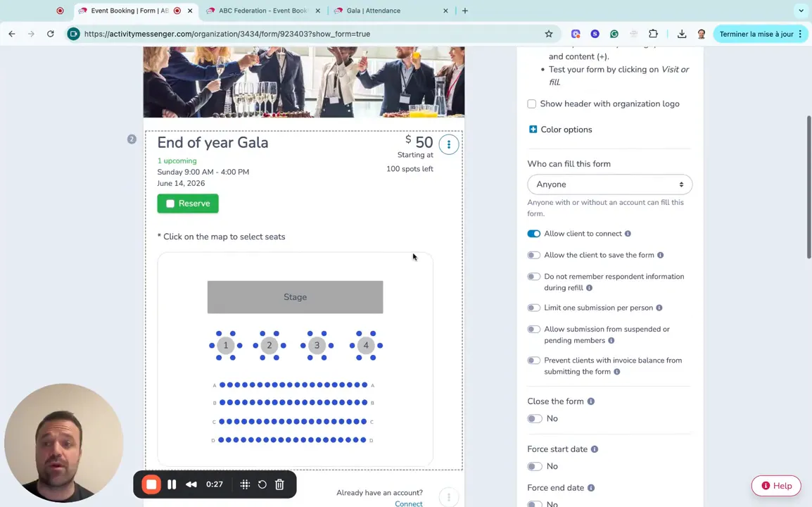Image resolution: width=812 pixels, height=507 pixels.
Task: Enable Allow the client to save the form
Action: point(533,255)
